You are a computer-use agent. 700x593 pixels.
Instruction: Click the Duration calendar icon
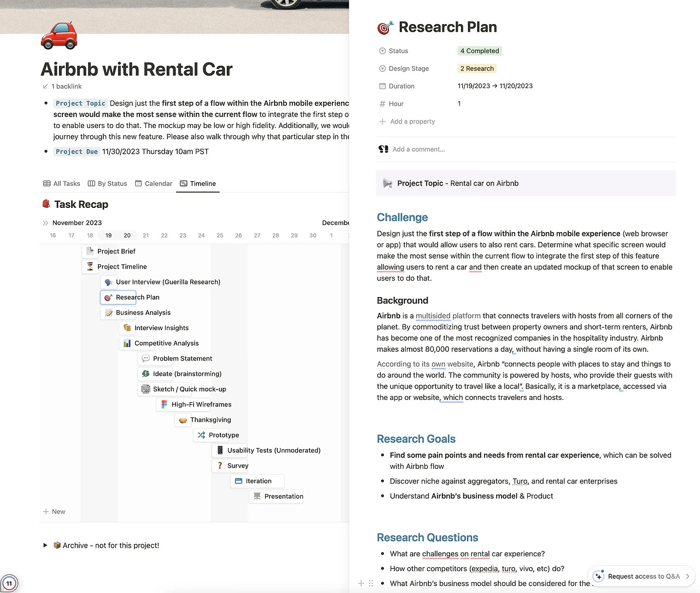pos(382,86)
